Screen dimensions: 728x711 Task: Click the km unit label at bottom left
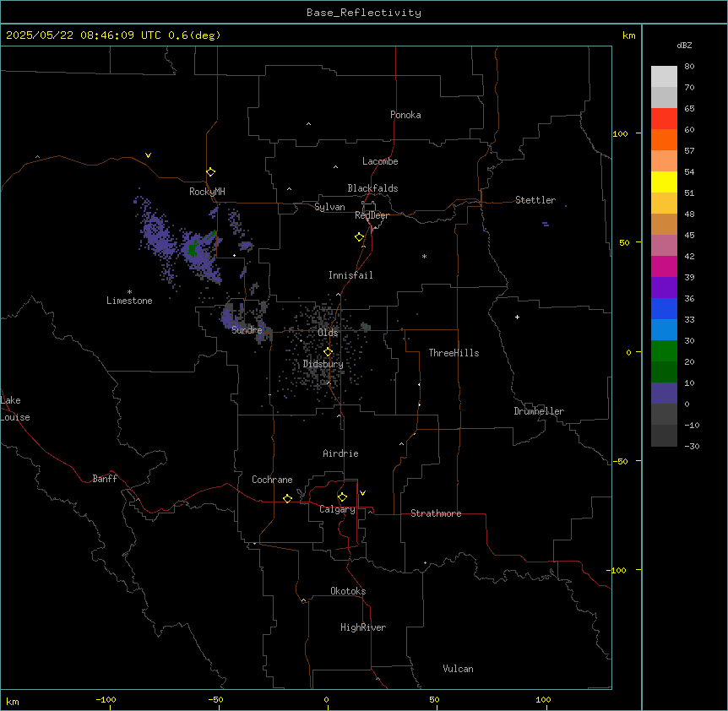click(x=13, y=702)
